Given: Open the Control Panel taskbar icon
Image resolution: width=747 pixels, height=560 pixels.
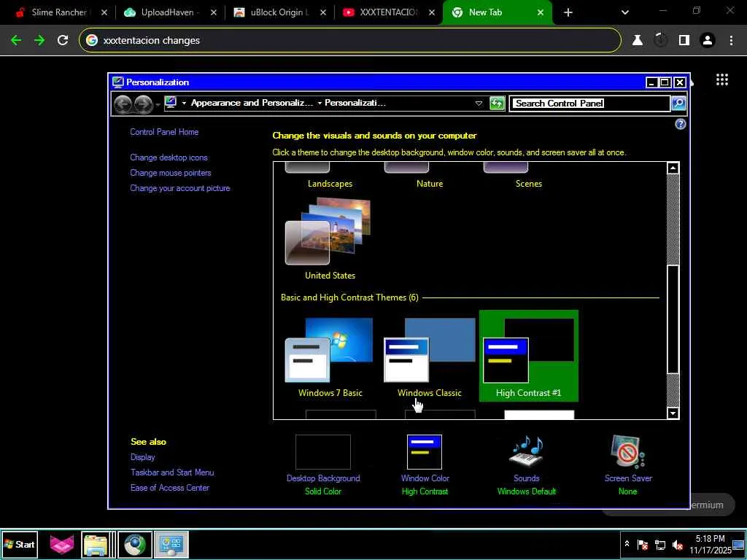Looking at the screenshot, I should point(171,544).
